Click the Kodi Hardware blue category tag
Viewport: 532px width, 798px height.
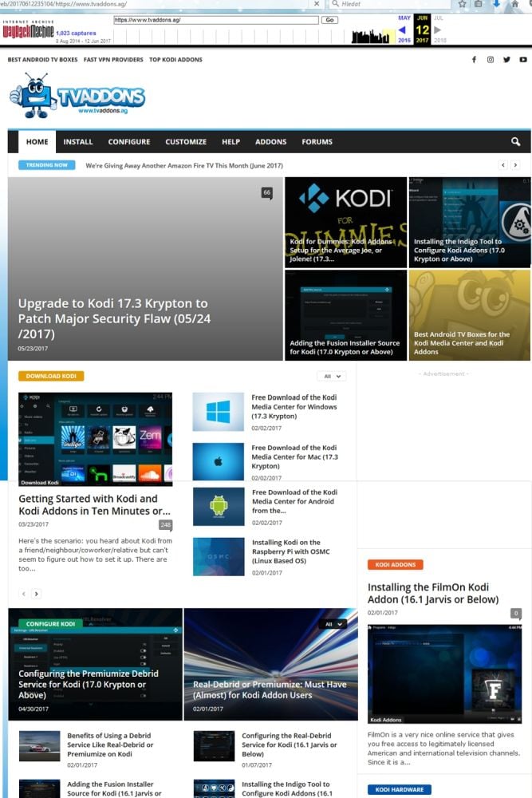400,789
